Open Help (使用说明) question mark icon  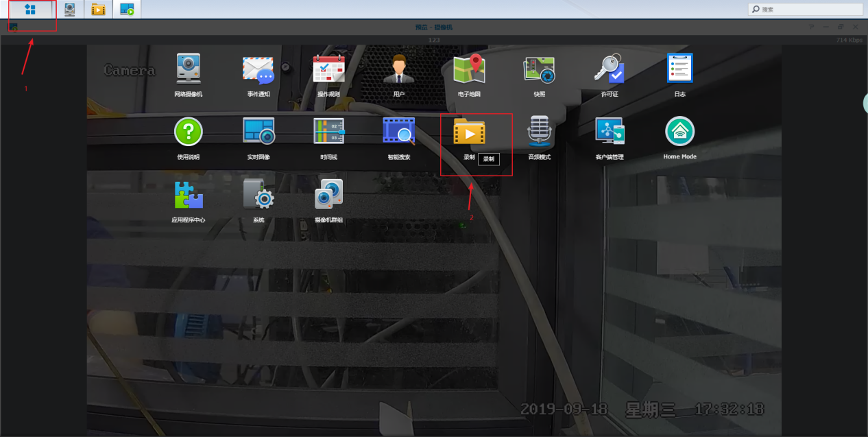click(189, 132)
